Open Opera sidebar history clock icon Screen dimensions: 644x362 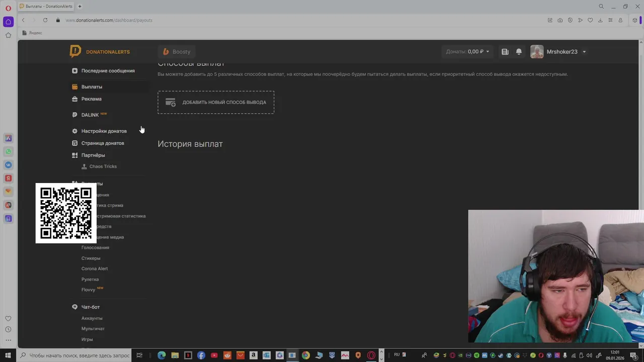tap(8, 329)
